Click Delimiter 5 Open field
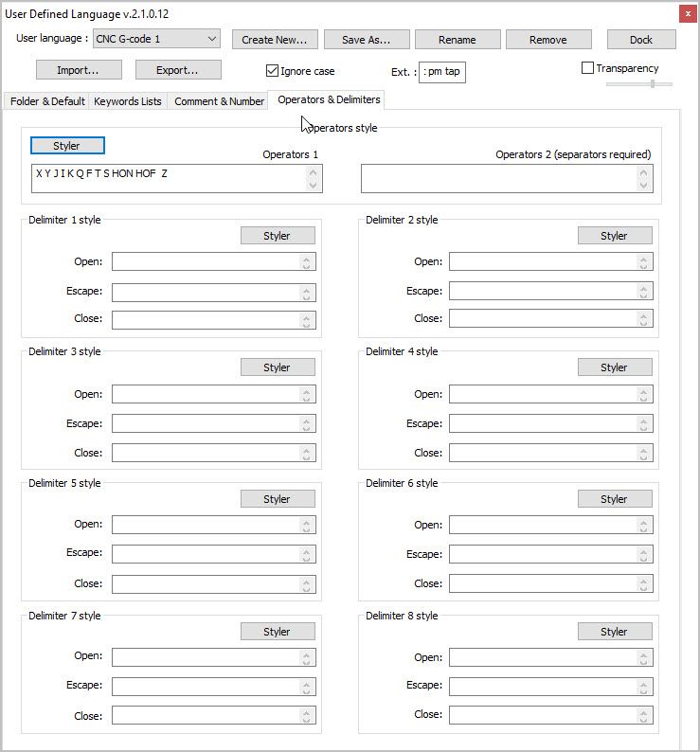700x752 pixels. 213,525
